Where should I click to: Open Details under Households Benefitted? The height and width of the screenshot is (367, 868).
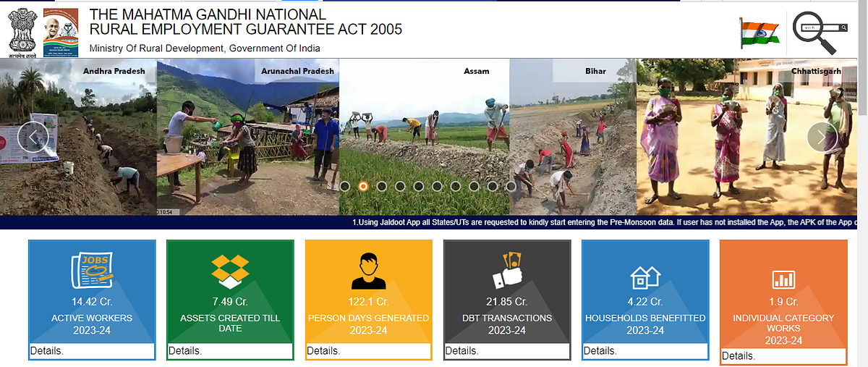(600, 351)
